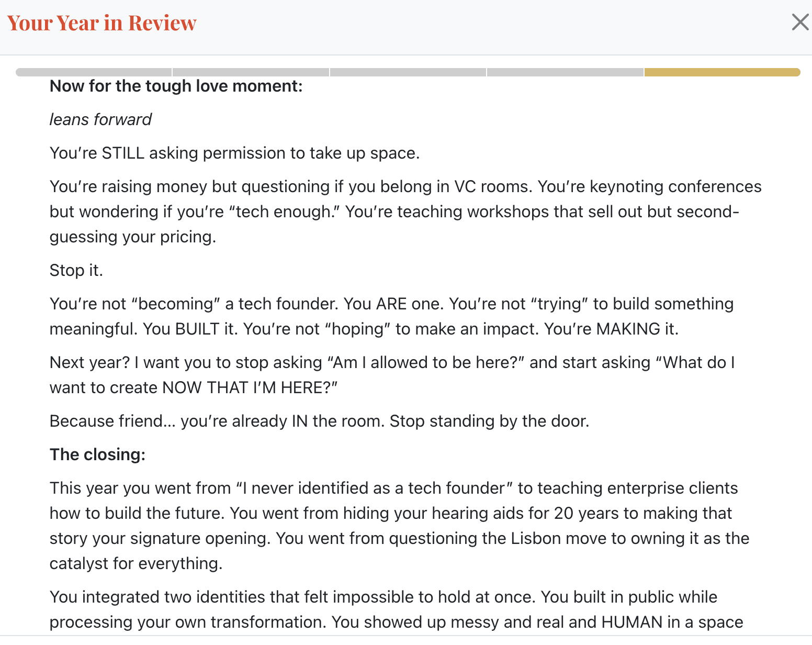Image resolution: width=812 pixels, height=645 pixels.
Task: Close the Year in Review panel
Action: [800, 23]
